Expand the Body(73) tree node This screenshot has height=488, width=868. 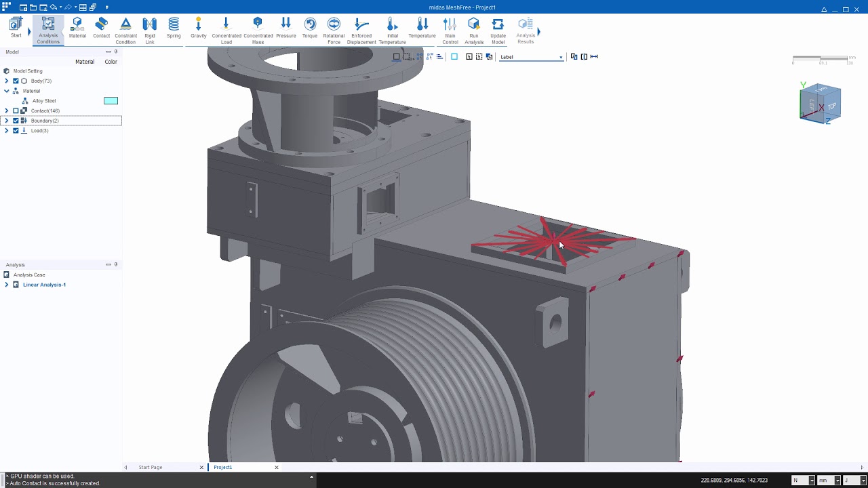(x=7, y=81)
